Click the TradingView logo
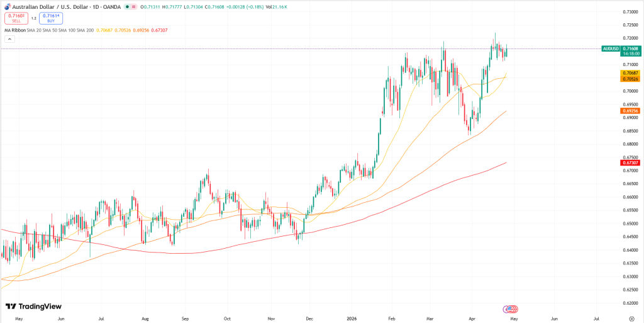The image size is (644, 323). [33, 307]
